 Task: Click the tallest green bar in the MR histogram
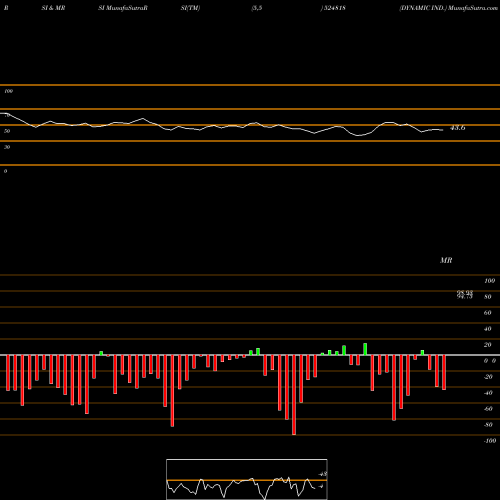click(365, 349)
